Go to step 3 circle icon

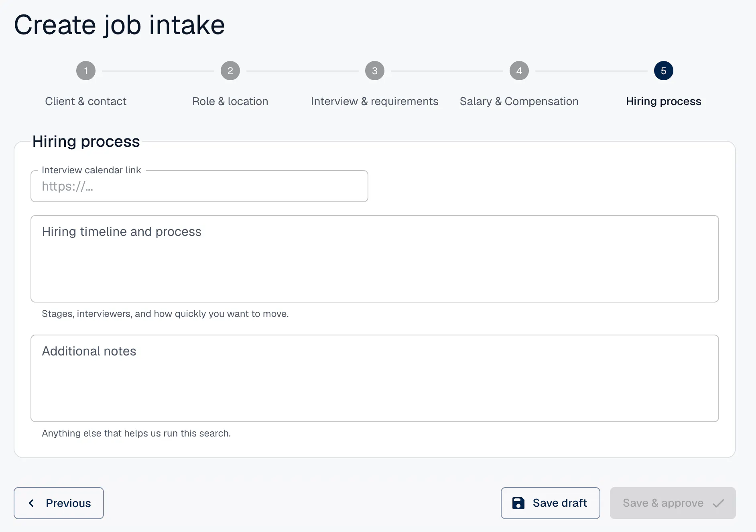(x=375, y=71)
